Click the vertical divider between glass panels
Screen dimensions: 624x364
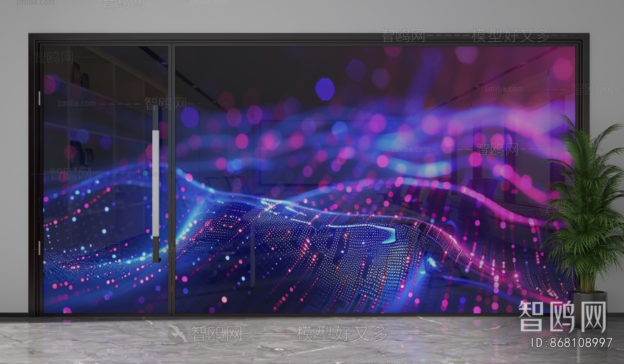pos(172,179)
